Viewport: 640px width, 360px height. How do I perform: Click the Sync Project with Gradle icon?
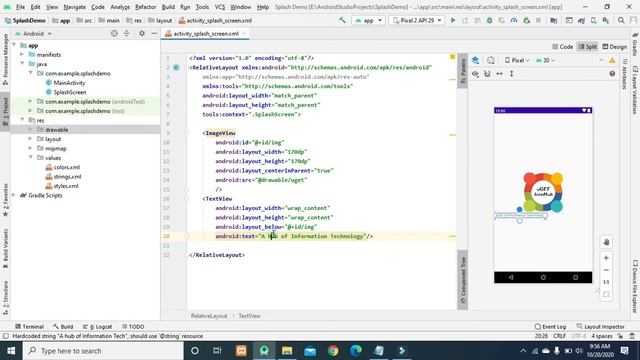point(581,20)
